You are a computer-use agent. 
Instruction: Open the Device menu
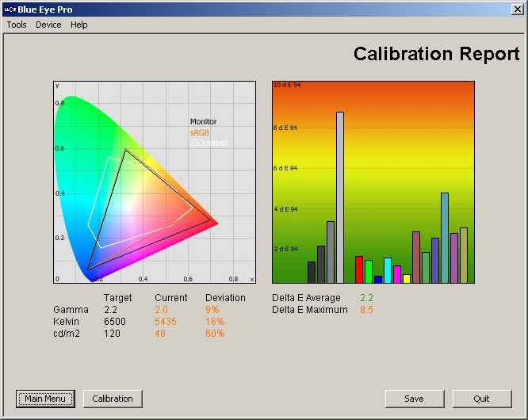click(48, 25)
